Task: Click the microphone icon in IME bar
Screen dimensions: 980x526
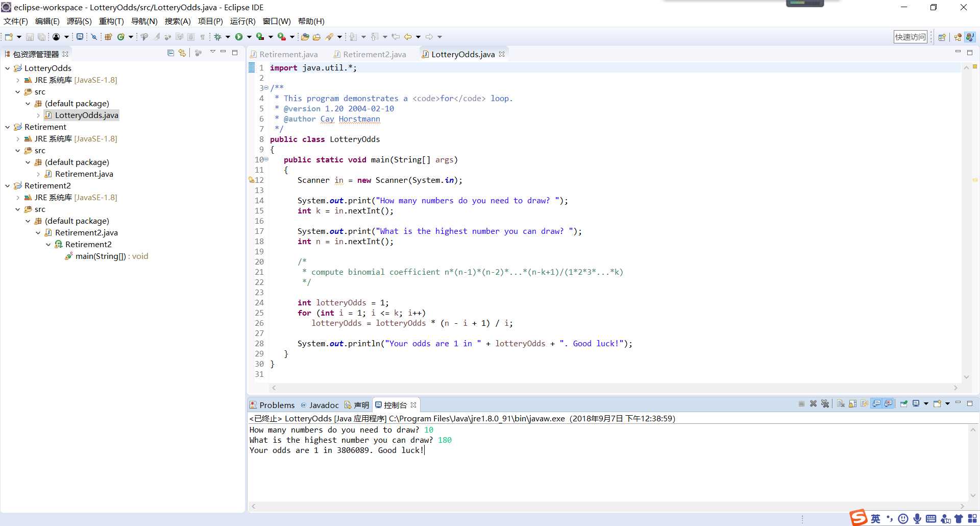Action: pyautogui.click(x=917, y=519)
